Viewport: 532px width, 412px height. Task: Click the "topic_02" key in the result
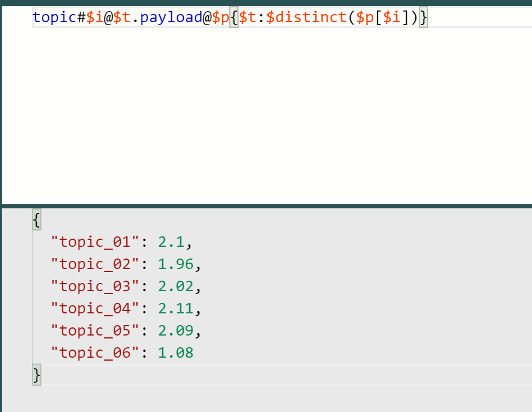point(95,264)
